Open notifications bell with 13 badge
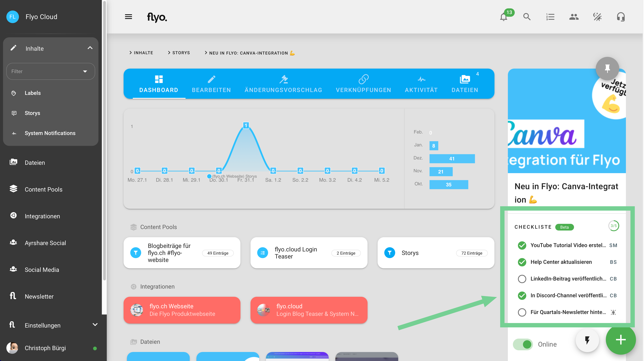 pos(504,17)
